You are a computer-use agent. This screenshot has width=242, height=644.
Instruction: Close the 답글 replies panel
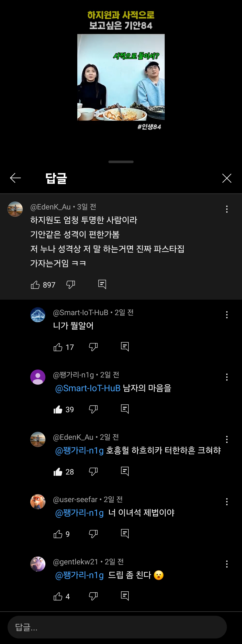click(227, 178)
